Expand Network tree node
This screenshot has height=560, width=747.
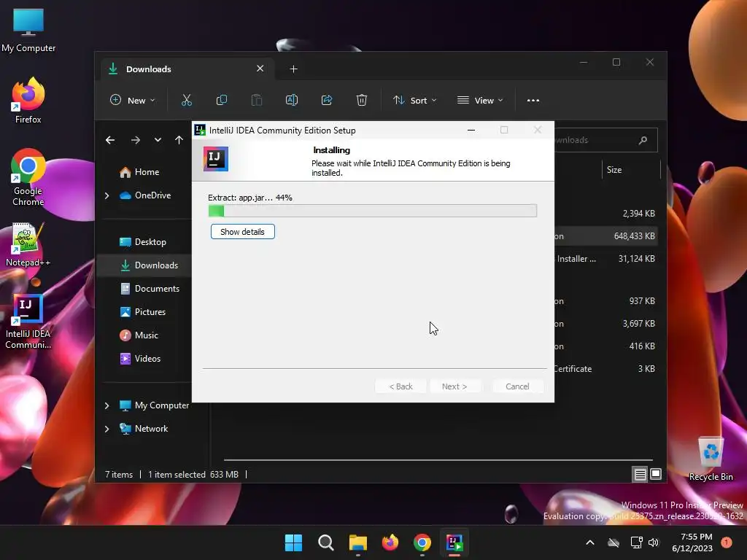click(107, 429)
